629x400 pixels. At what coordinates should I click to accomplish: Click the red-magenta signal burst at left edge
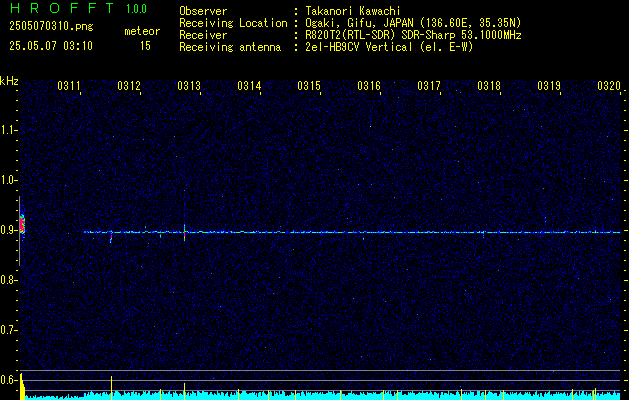(22, 225)
